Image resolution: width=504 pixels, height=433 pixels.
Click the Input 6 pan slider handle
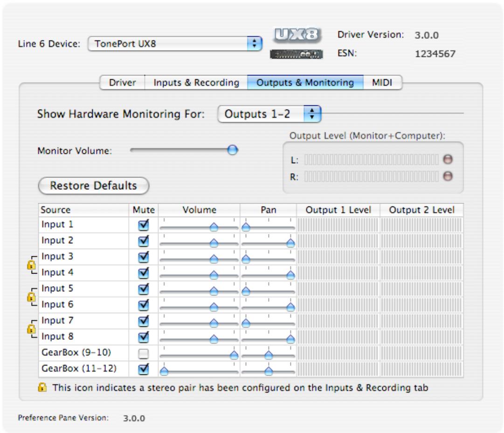tap(290, 307)
